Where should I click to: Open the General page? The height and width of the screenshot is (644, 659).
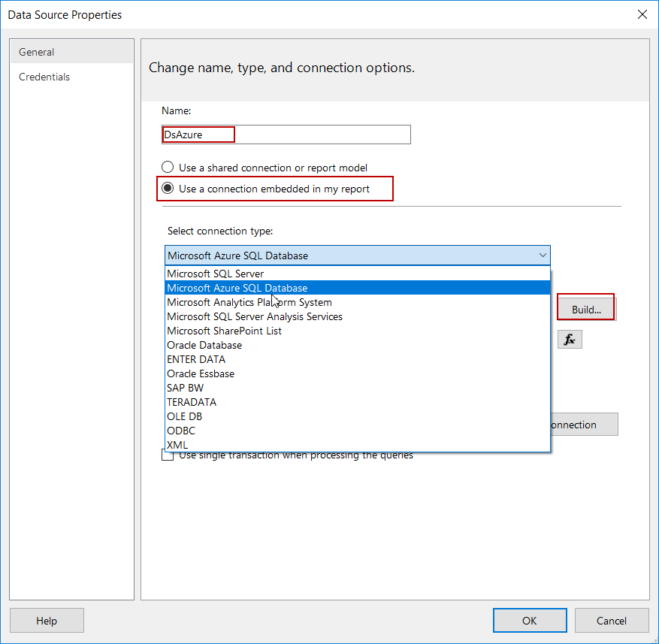coord(37,52)
